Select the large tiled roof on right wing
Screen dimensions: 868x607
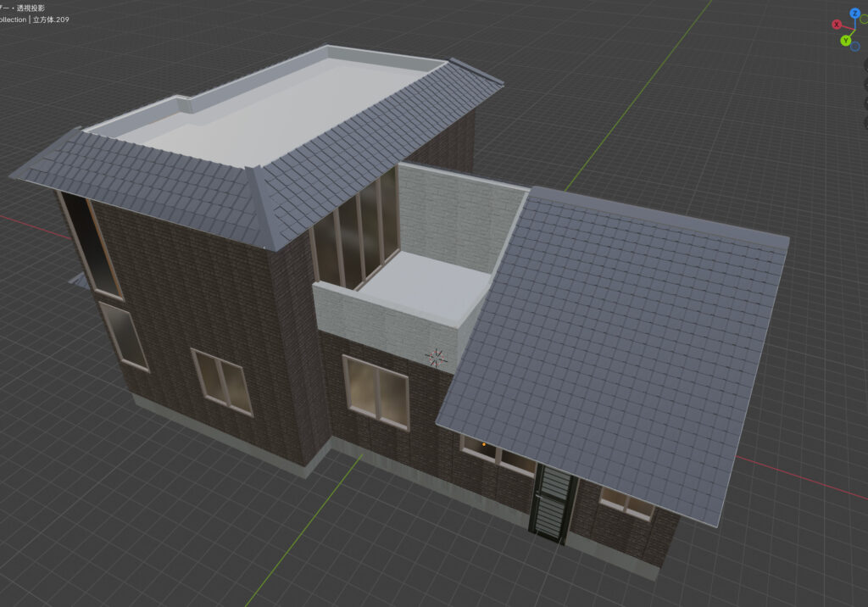pyautogui.click(x=619, y=339)
